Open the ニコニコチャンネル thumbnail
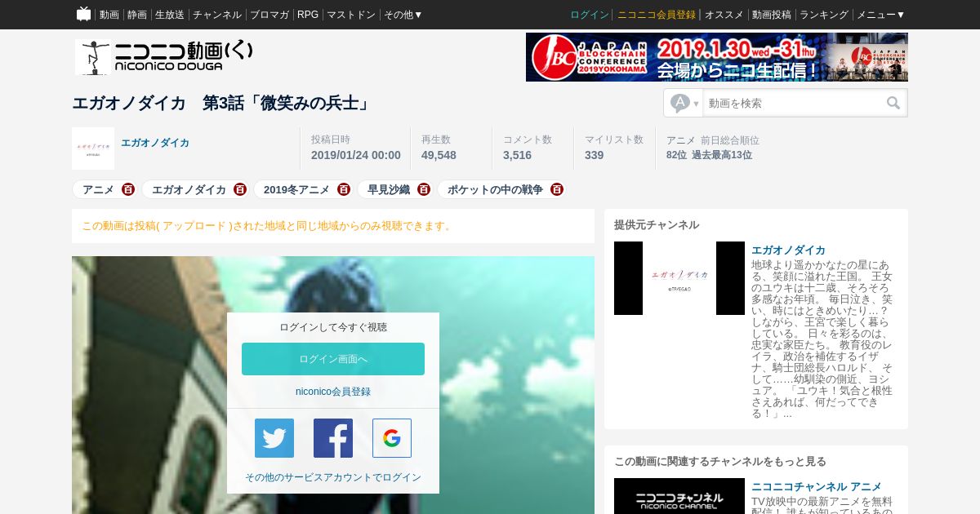Image resolution: width=980 pixels, height=514 pixels. (679, 496)
